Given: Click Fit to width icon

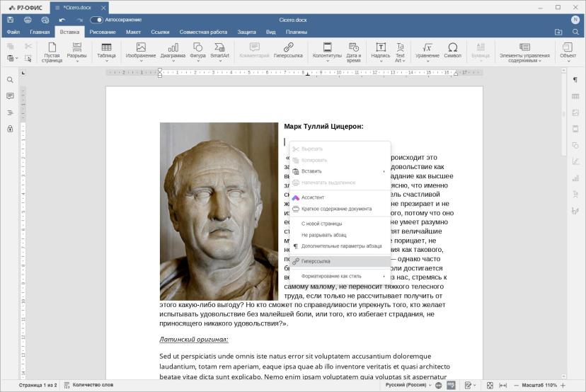Looking at the screenshot, I should [503, 385].
